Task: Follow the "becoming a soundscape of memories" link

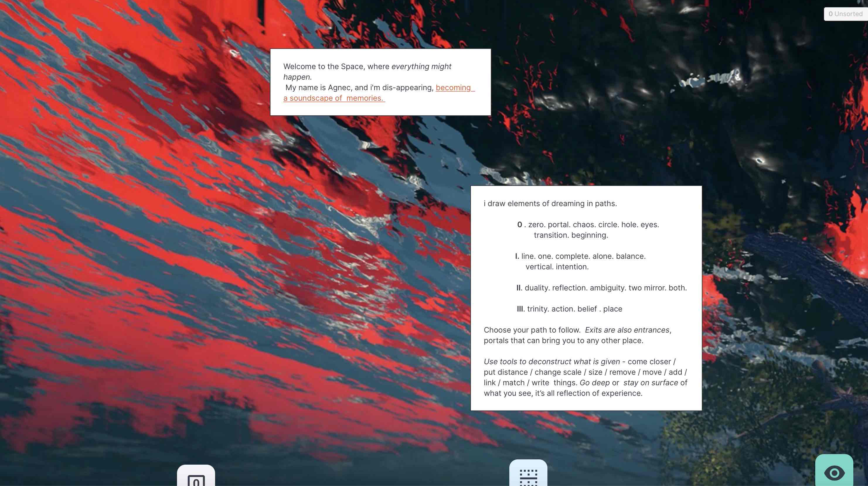Action: click(379, 93)
